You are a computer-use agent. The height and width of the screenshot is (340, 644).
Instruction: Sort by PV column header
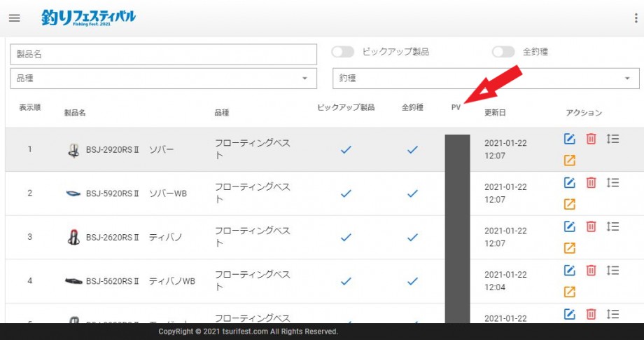pyautogui.click(x=456, y=108)
